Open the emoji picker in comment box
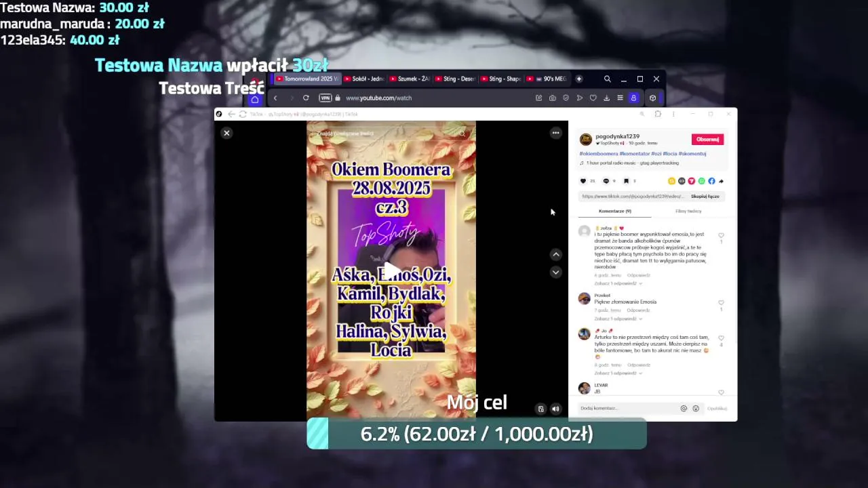This screenshot has height=488, width=868. (696, 408)
